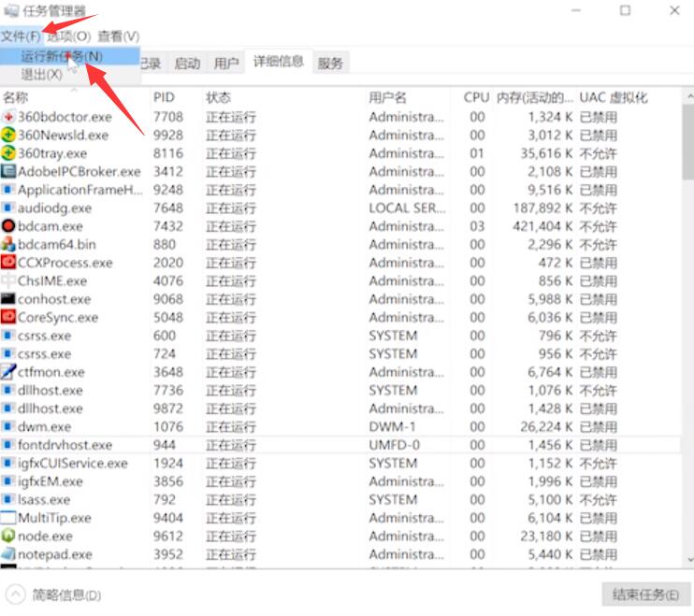The height and width of the screenshot is (616, 694).
Task: Click the ctfmon.exe pen icon
Action: pyautogui.click(x=8, y=371)
